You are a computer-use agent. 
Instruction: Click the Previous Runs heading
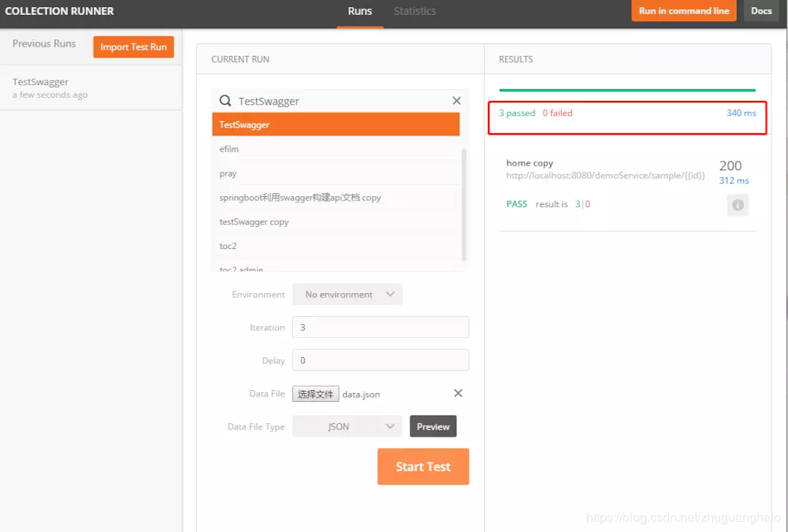44,44
